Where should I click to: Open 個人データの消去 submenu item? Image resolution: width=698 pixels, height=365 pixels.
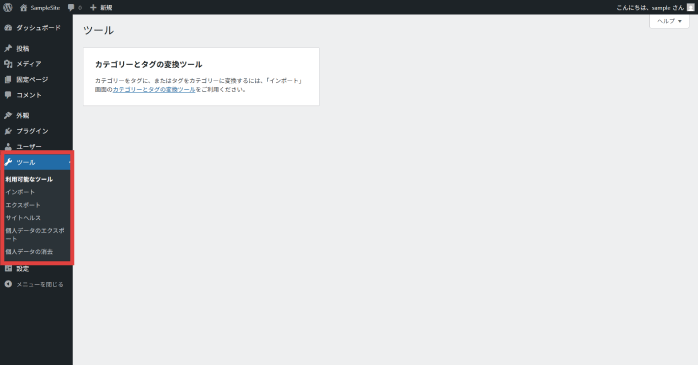29,251
